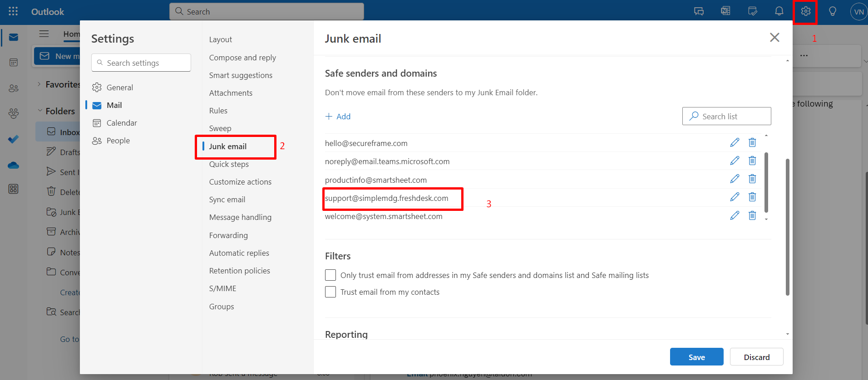Open More apps grid icon
Viewport: 868px width, 380px height.
(14, 189)
